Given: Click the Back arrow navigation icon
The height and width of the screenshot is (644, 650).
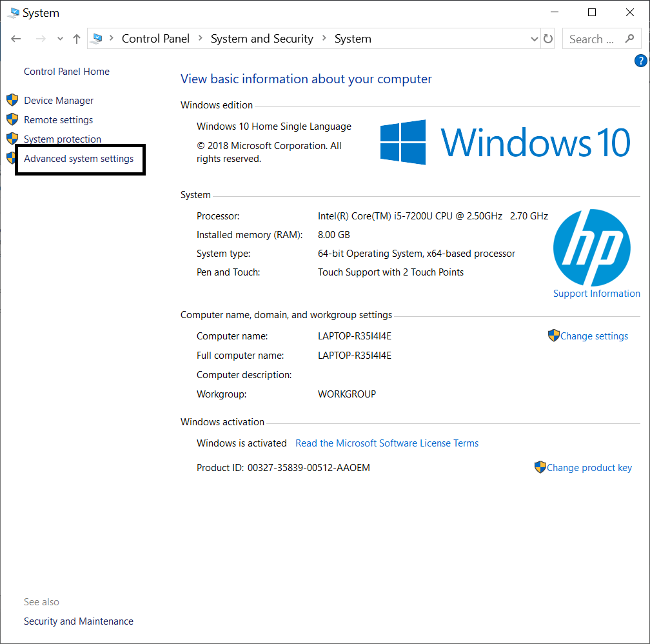Looking at the screenshot, I should [15, 39].
